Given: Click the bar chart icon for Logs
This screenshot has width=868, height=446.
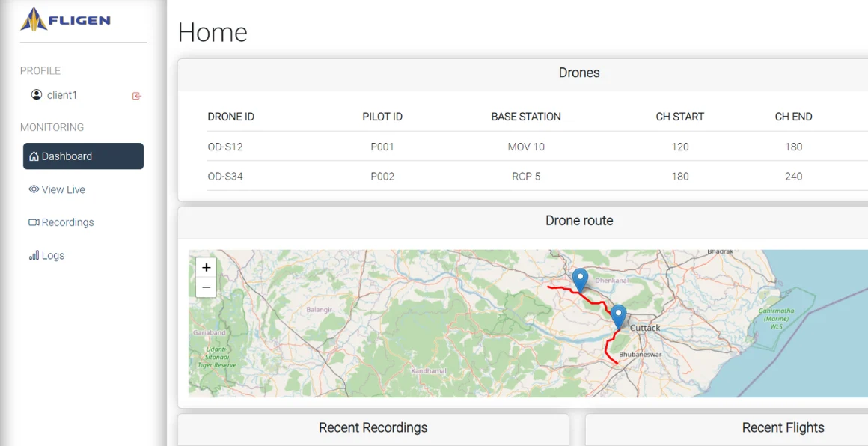Looking at the screenshot, I should click(34, 255).
